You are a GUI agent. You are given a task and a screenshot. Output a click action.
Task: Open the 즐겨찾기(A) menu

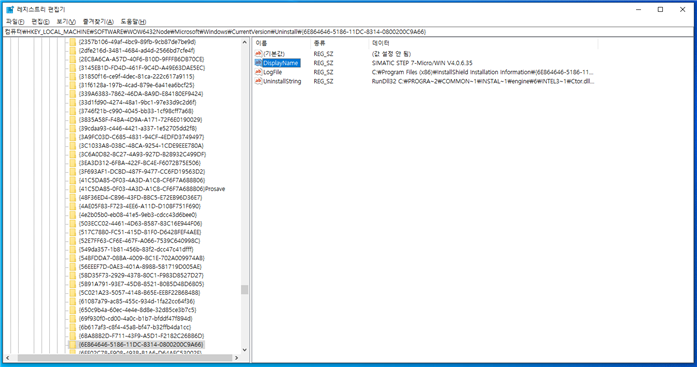click(98, 22)
